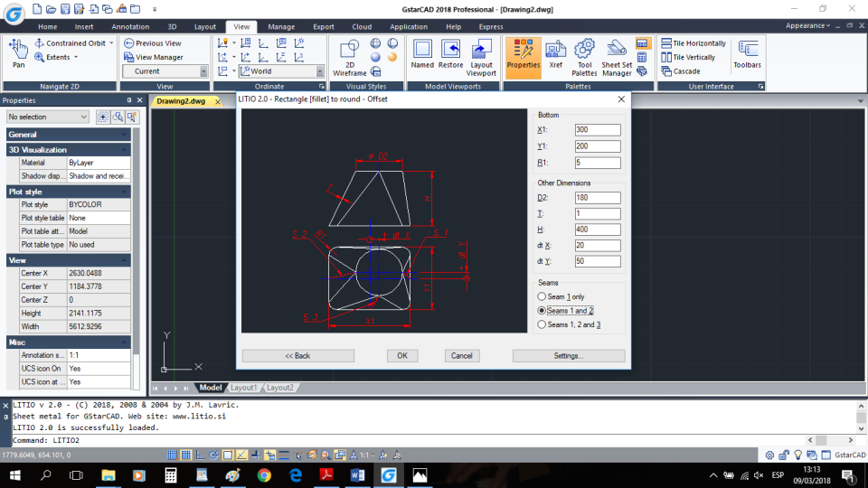Image resolution: width=868 pixels, height=488 pixels.
Task: Expand the Extents dropdown arrow
Action: pos(76,57)
